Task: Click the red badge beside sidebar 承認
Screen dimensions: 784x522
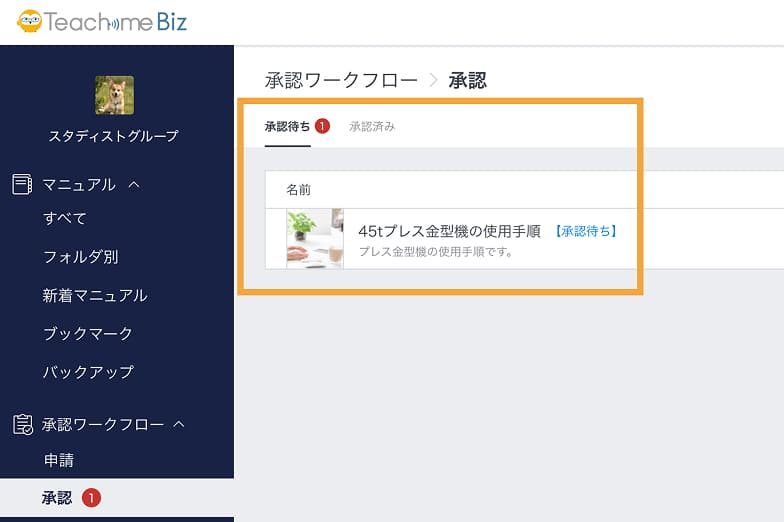Action: (x=91, y=498)
